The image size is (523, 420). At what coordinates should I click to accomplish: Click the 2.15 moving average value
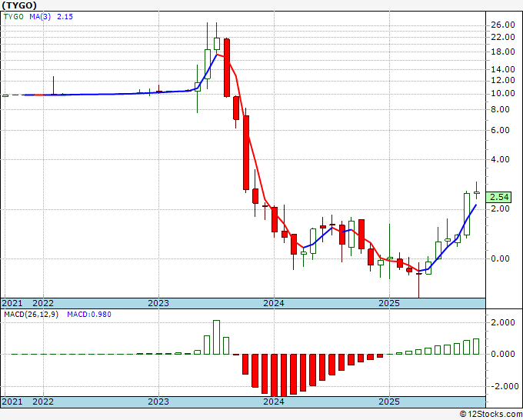coord(65,17)
